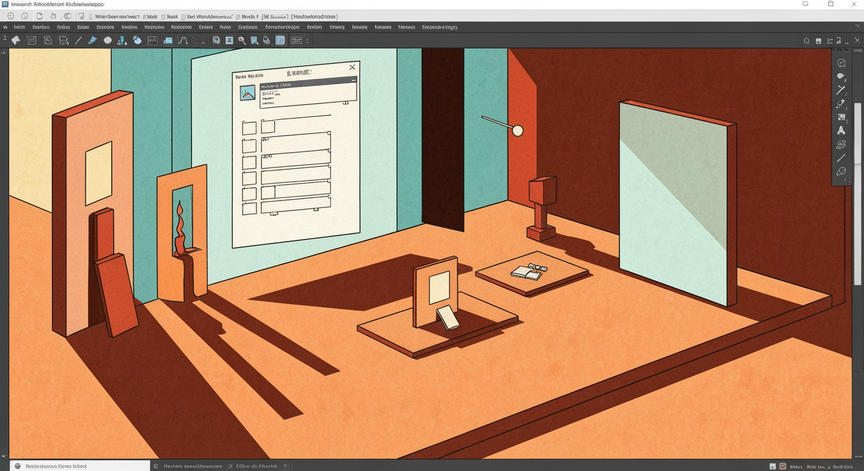Pick the pencil tool in right palette
Screen dimensions: 864x471
(x=841, y=103)
